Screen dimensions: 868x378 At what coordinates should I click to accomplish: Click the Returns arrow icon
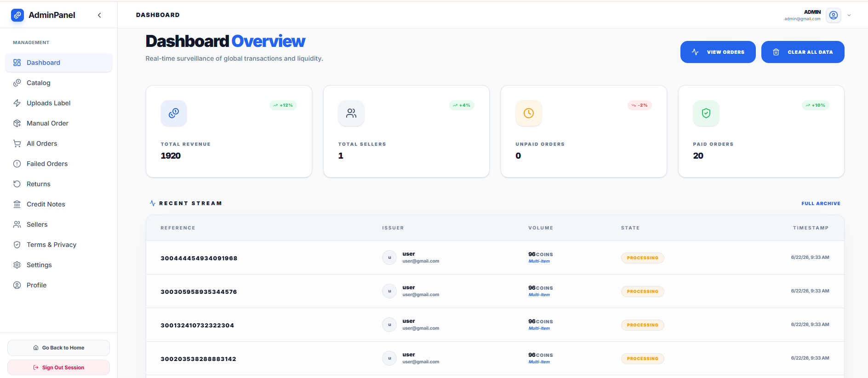point(17,184)
